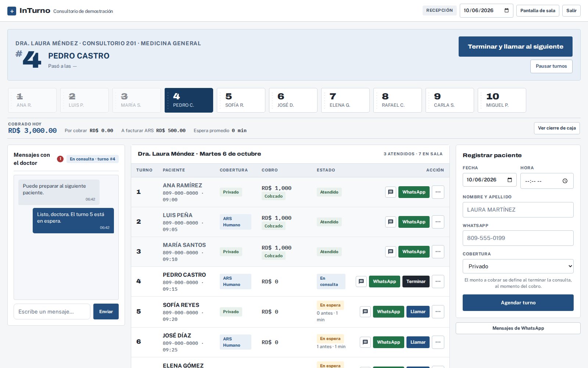Click the clock icon in Hora field
The width and height of the screenshot is (588, 368).
coord(565,181)
